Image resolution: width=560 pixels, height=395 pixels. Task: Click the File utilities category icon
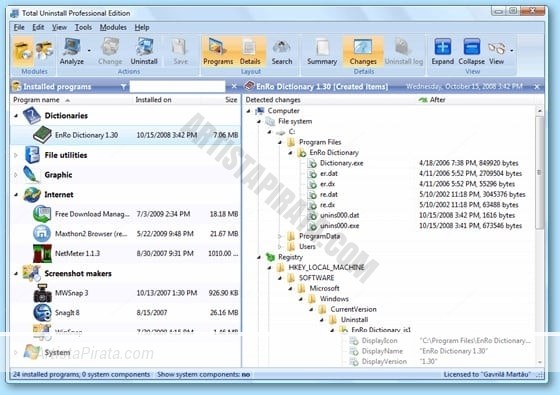pyautogui.click(x=32, y=155)
